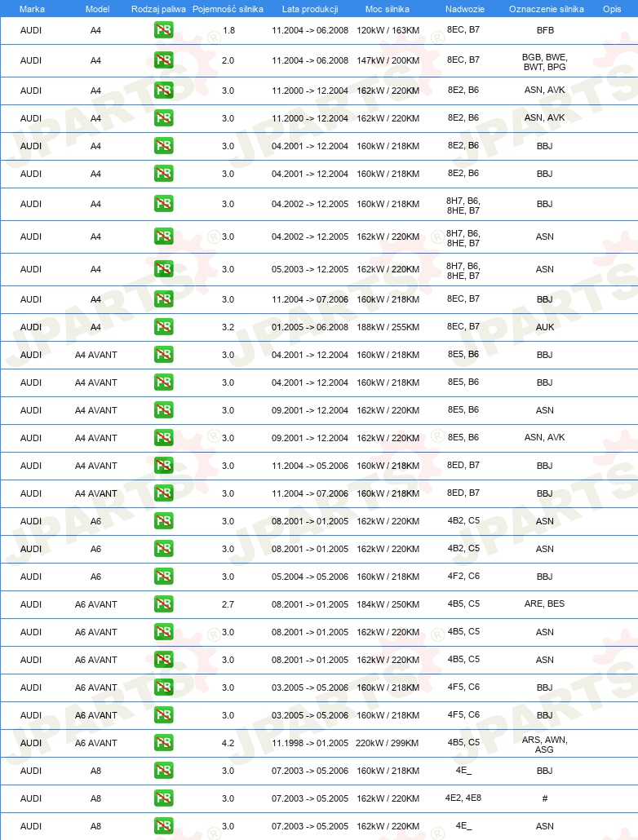Screen dimensions: 638x840
Task: Click the Model column header
Action: click(x=98, y=9)
